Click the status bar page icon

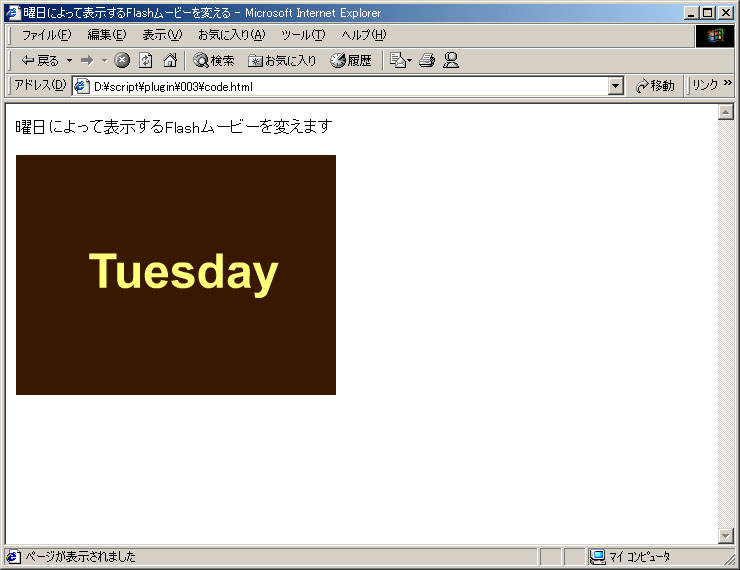[13, 557]
